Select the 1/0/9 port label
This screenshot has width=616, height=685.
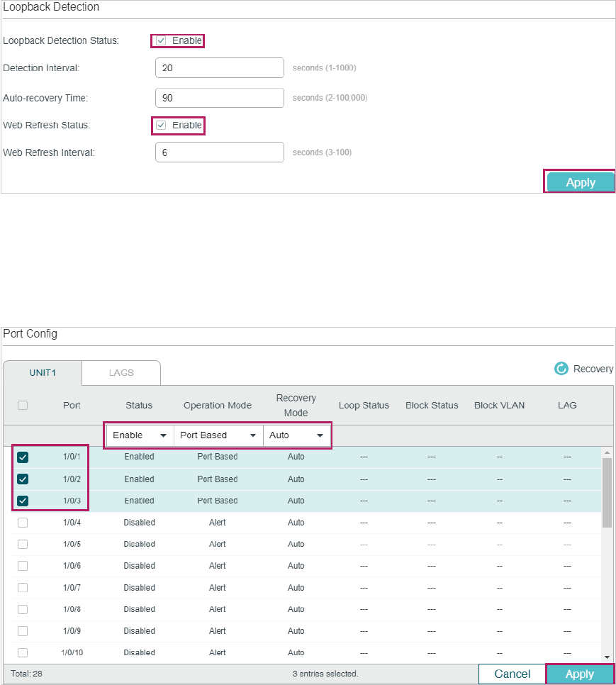tap(72, 631)
